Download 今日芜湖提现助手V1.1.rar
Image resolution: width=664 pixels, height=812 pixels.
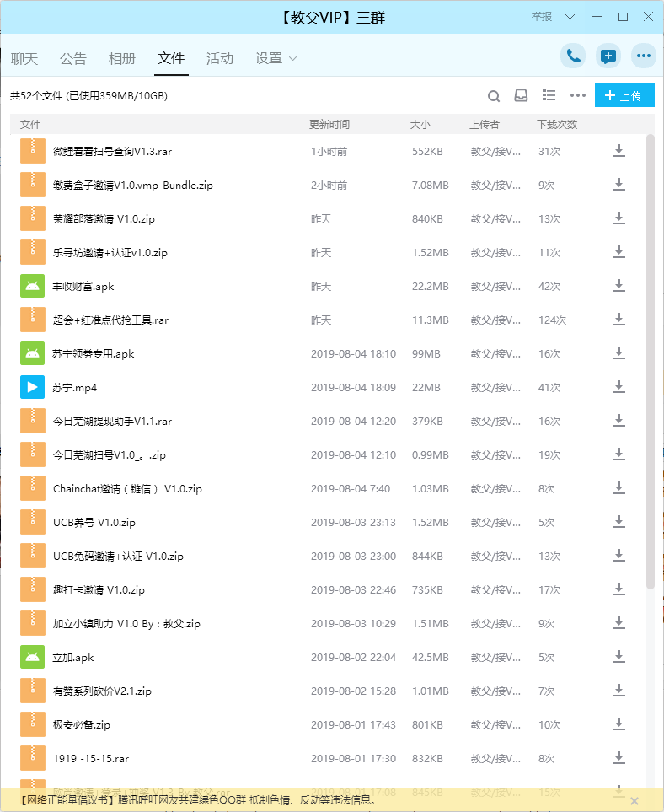click(x=618, y=421)
